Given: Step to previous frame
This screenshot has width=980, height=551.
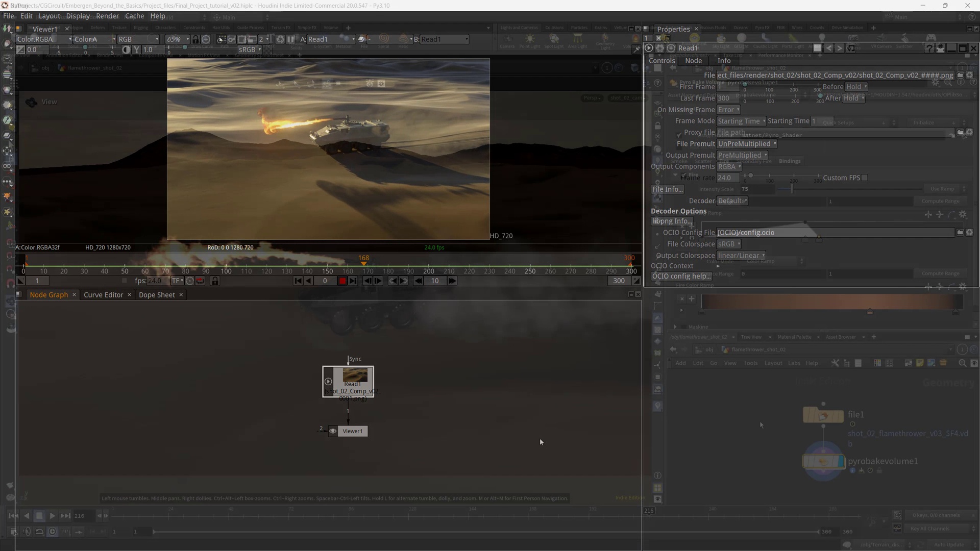Looking at the screenshot, I should coord(367,281).
